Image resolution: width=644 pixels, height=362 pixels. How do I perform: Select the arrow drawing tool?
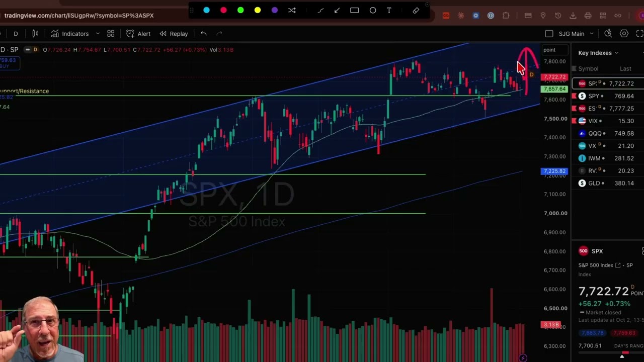pyautogui.click(x=337, y=10)
